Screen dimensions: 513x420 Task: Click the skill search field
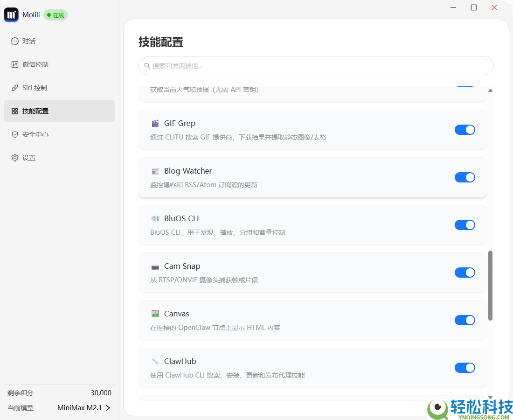315,66
